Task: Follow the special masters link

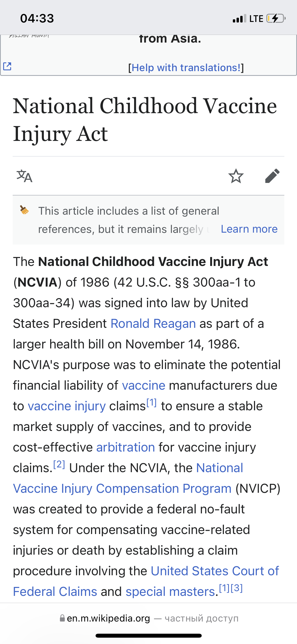Action: click(170, 592)
